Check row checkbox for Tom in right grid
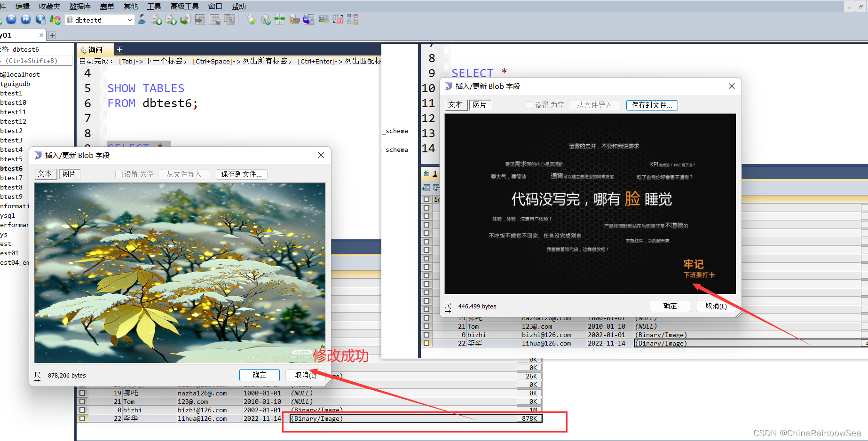This screenshot has width=868, height=441. coord(426,326)
